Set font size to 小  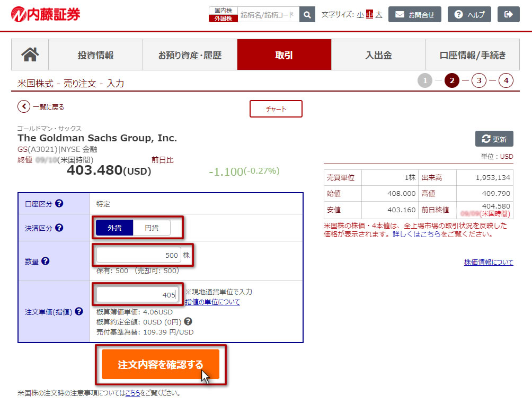pos(360,15)
